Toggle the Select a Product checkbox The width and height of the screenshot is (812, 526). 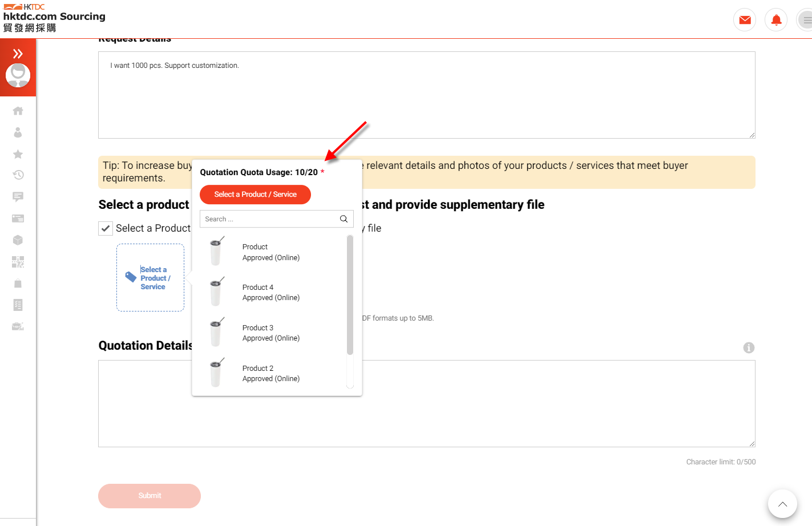106,228
